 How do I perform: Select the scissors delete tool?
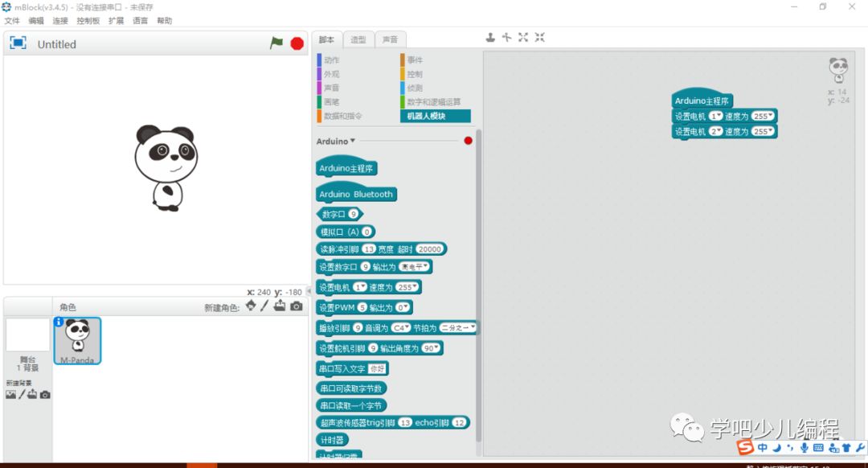[506, 37]
